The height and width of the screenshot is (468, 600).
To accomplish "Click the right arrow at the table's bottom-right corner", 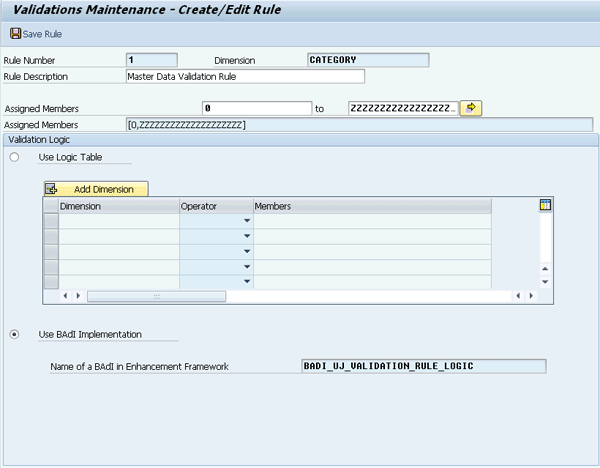I will coord(531,296).
